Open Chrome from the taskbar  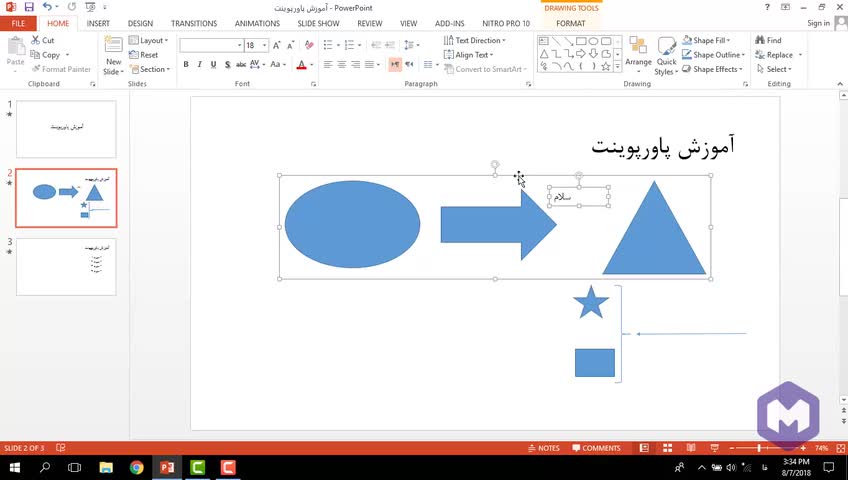coord(136,468)
